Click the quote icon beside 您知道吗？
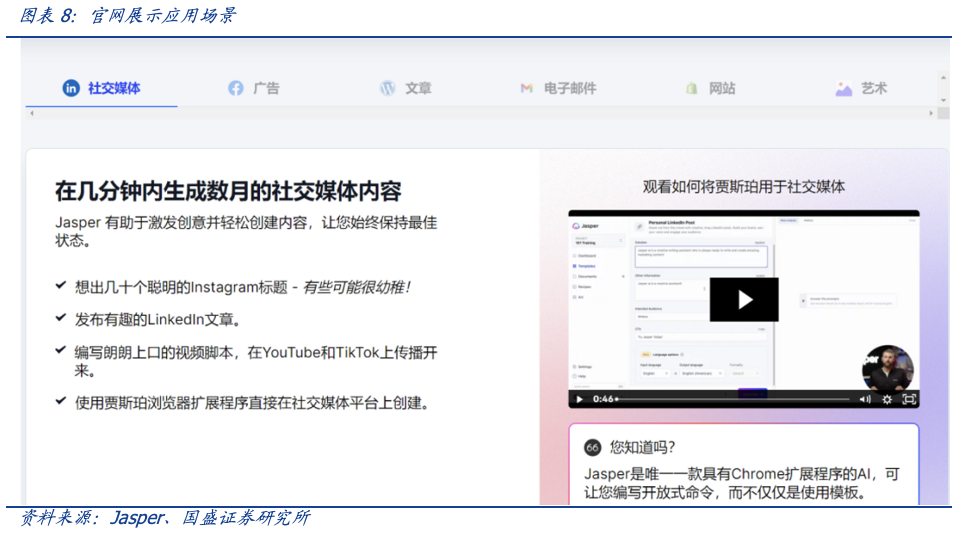The image size is (964, 538). pyautogui.click(x=592, y=447)
